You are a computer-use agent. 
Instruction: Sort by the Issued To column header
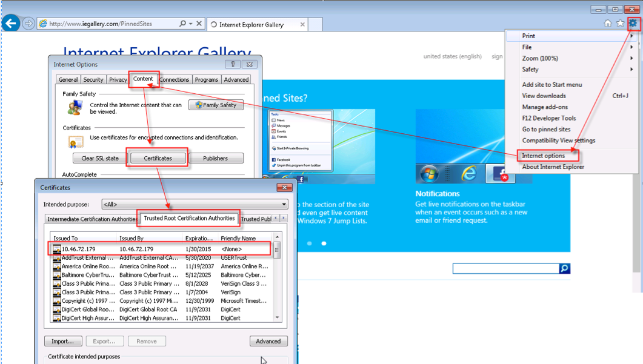[84, 238]
